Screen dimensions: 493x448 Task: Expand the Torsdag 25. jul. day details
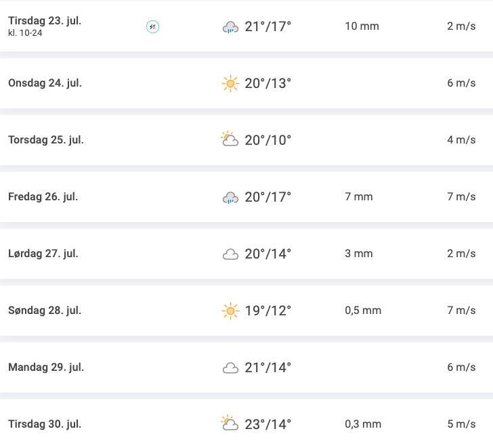[x=246, y=140]
